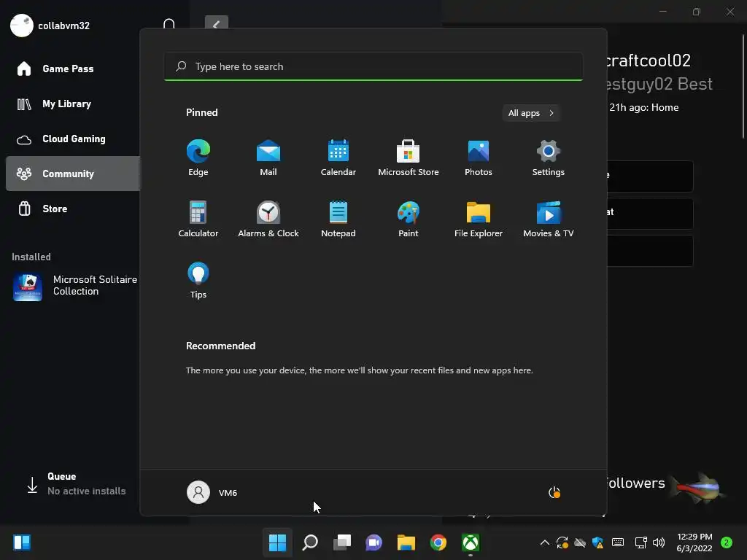The image size is (747, 560).
Task: Click the Xbox app back arrow
Action: (216, 23)
